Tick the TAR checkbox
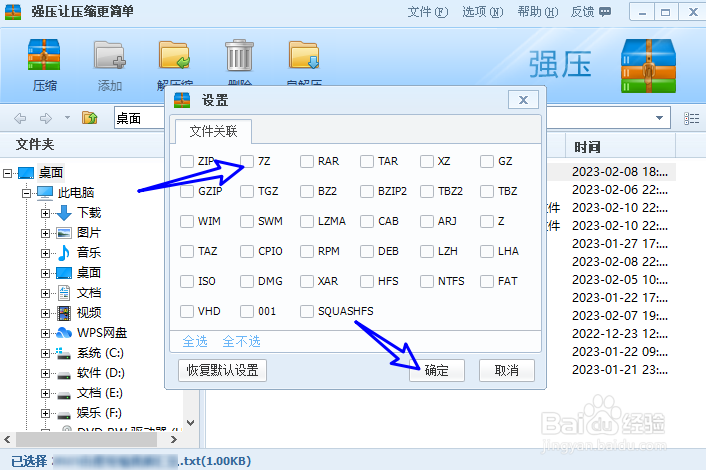This screenshot has height=470, width=706. point(367,161)
